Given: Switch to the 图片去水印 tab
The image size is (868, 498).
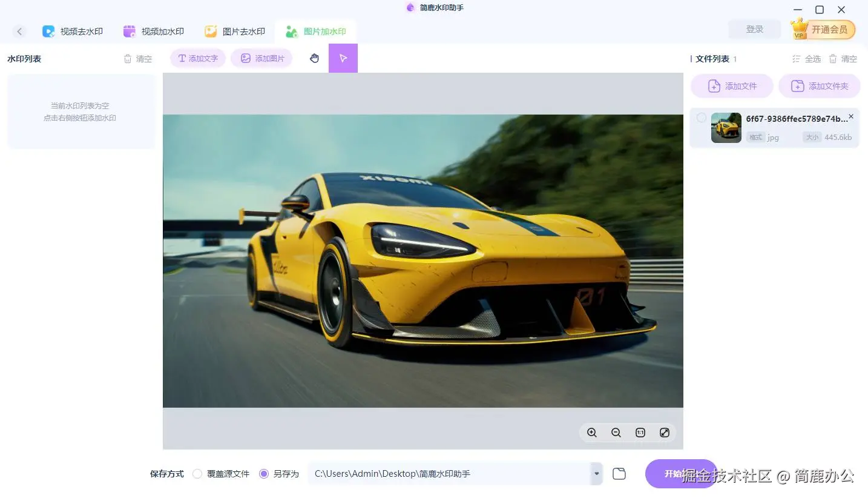Looking at the screenshot, I should [235, 32].
